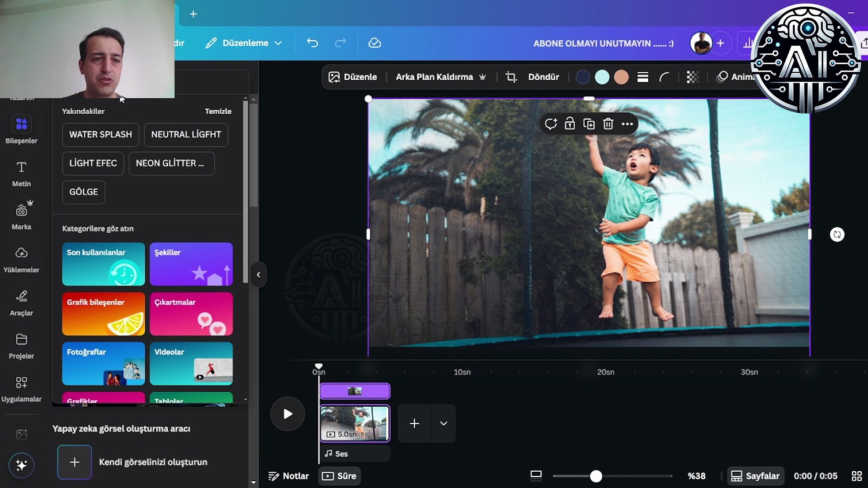Switch to the Düzenle tab
Image resolution: width=868 pixels, height=488 pixels.
pos(354,77)
